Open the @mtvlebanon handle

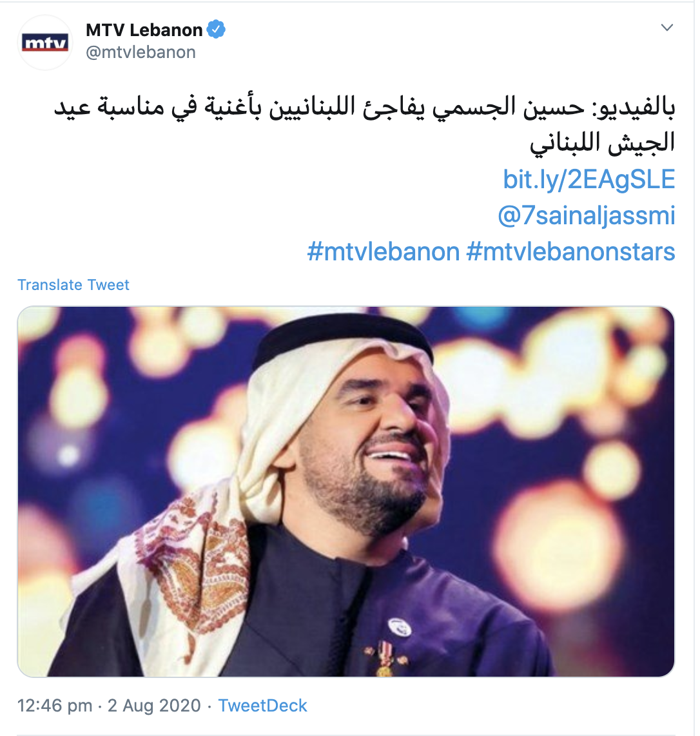tap(141, 52)
